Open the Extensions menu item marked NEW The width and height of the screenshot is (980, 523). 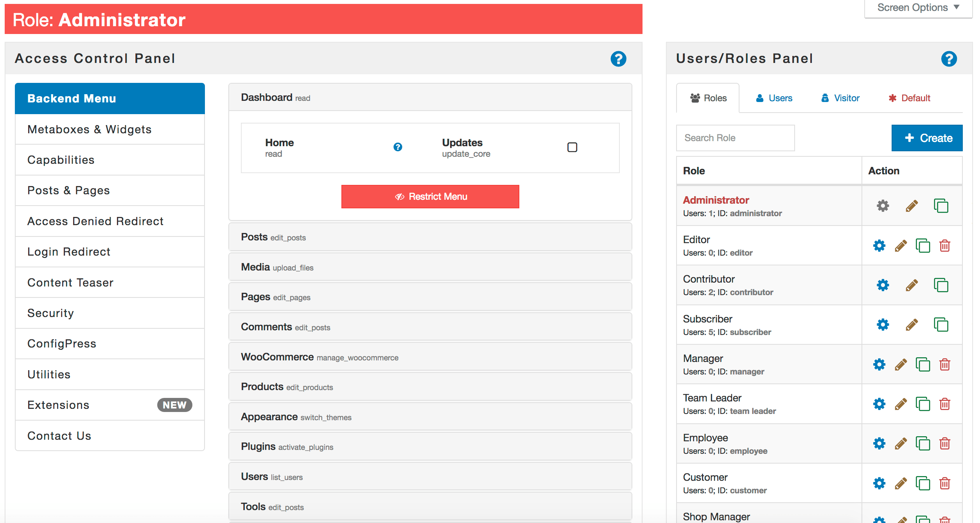point(58,405)
